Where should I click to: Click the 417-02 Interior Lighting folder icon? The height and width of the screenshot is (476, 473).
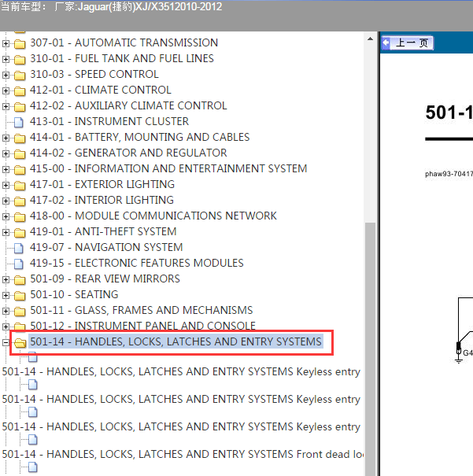(x=20, y=201)
